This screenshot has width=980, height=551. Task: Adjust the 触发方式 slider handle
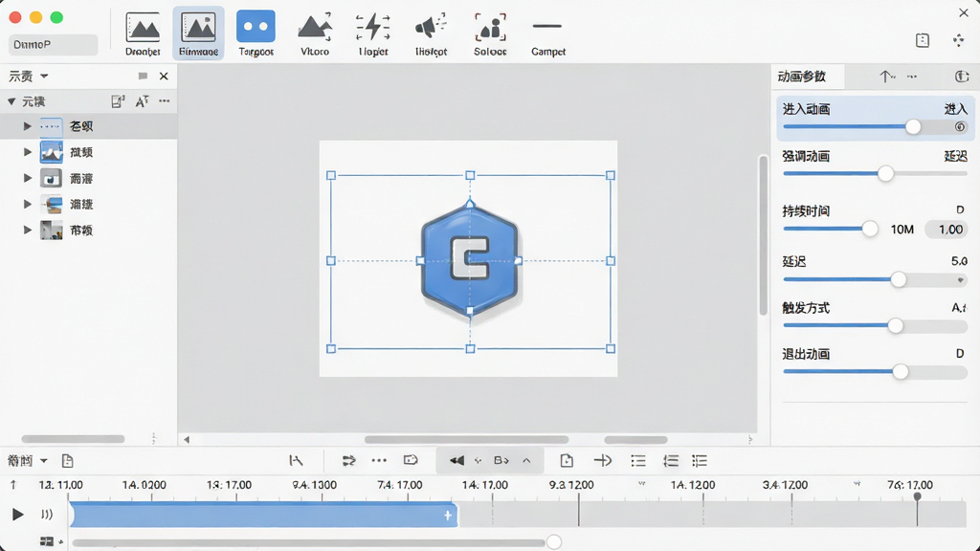coord(896,325)
